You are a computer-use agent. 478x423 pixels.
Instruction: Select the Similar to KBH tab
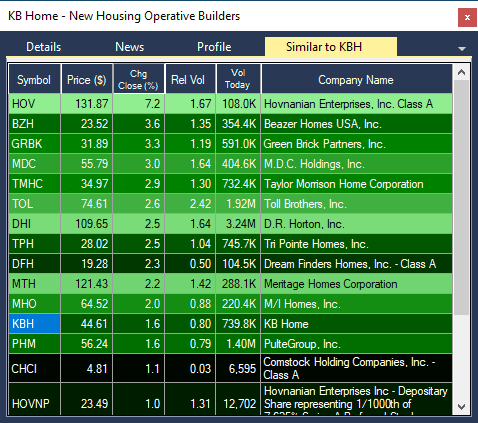[331, 47]
